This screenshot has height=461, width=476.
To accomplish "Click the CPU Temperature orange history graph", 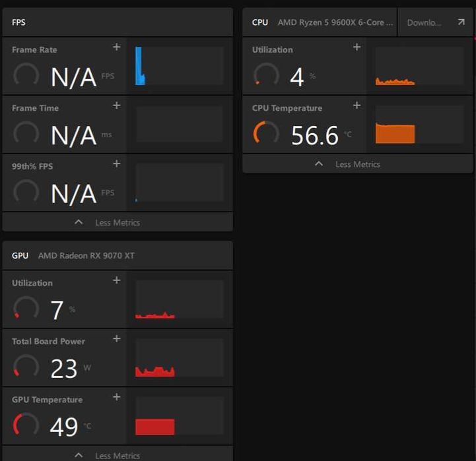I will coord(420,124).
